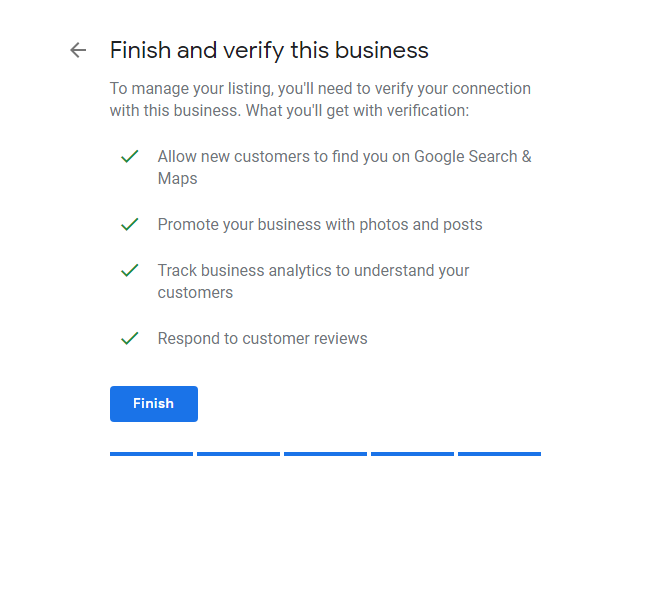Click checkmark beside Track business analytics
Image resolution: width=645 pixels, height=603 pixels.
130,270
